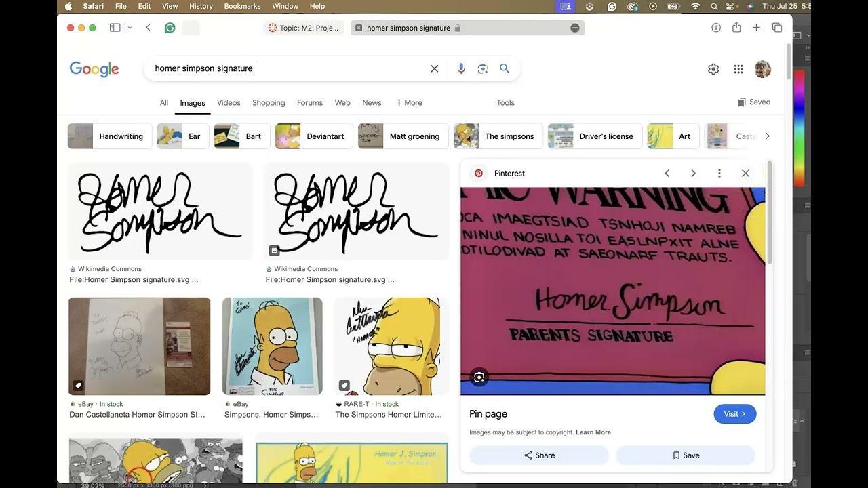
Task: Switch to the News results tab
Action: coord(372,103)
